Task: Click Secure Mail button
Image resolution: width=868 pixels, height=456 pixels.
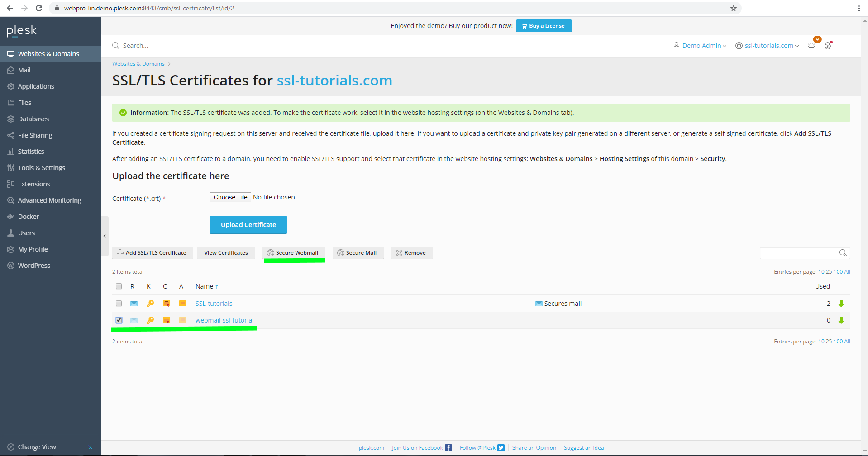Action: pos(358,253)
